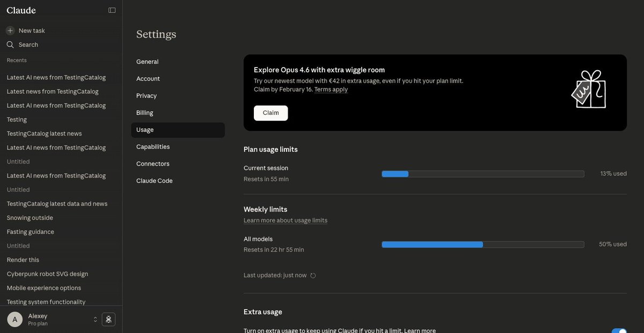Click the 13% used value
644x333 pixels.
click(613, 174)
